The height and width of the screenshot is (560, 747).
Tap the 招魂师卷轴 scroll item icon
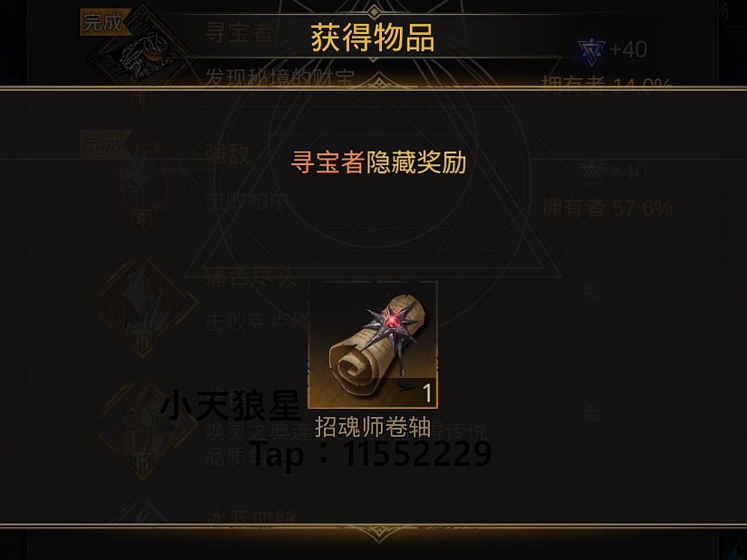point(373,345)
